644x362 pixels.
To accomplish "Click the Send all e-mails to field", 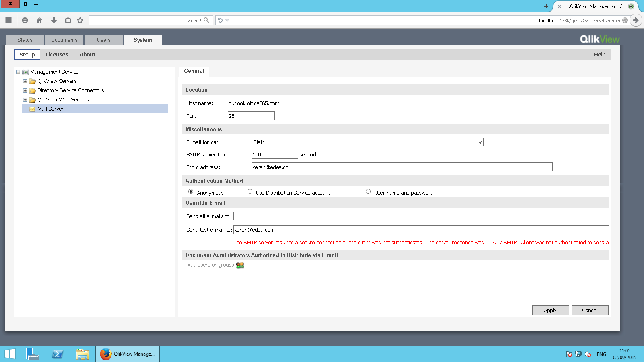I will click(x=421, y=216).
